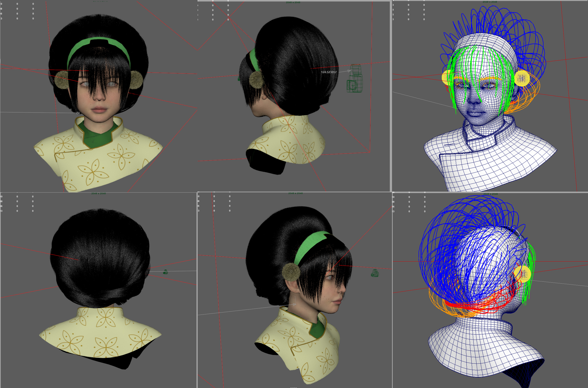Click the 124.523057 distance label
The height and width of the screenshot is (388, 588).
click(x=329, y=72)
